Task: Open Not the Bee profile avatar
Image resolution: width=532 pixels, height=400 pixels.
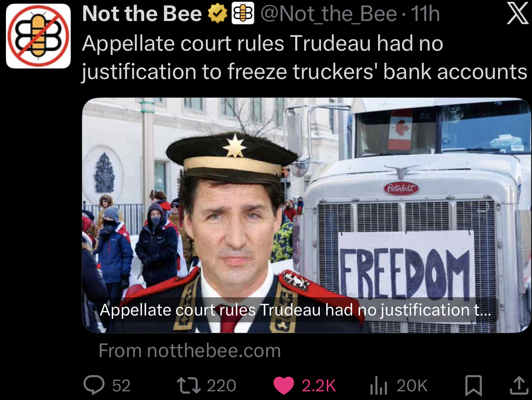Action: coord(38,36)
